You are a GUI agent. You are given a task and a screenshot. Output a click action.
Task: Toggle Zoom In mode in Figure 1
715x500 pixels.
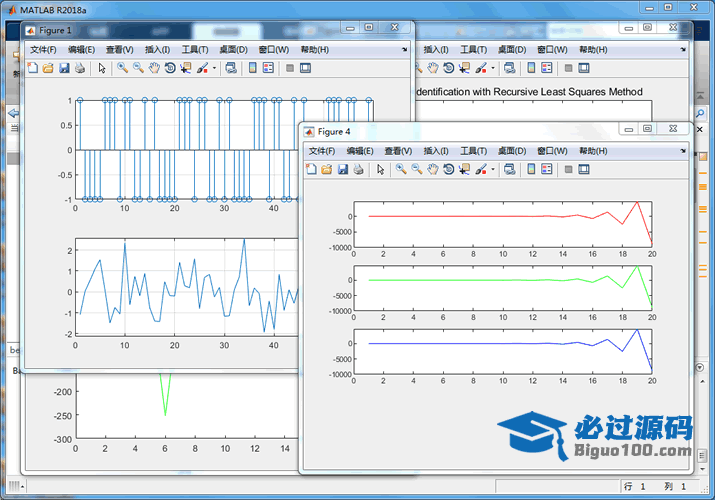[122, 68]
